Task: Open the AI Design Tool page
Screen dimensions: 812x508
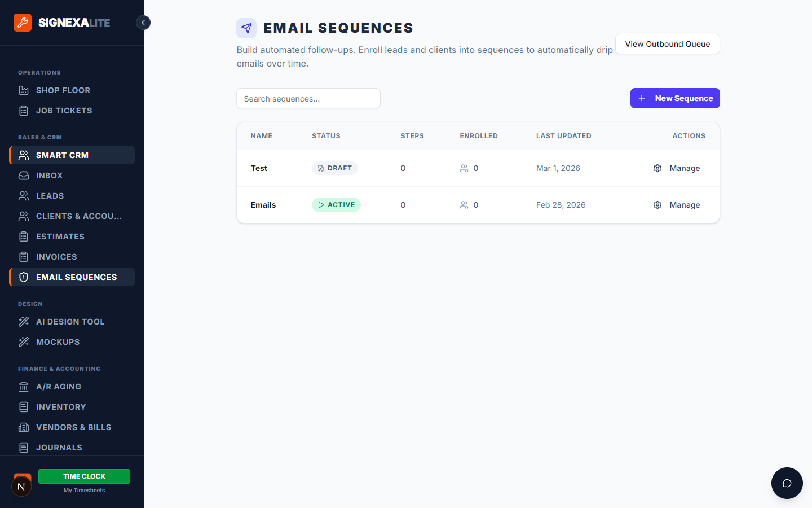Action: click(x=70, y=322)
